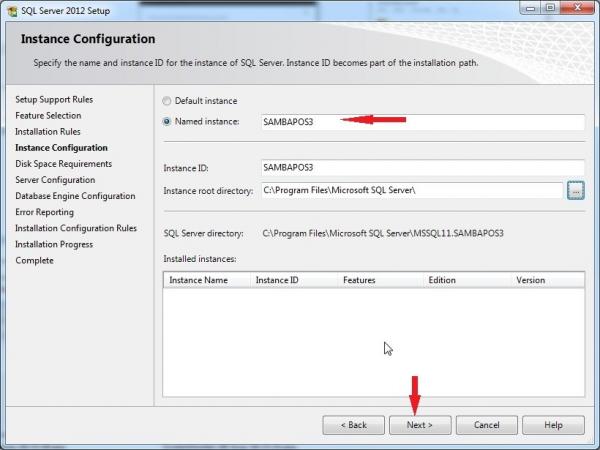
Task: Select the Named instance radio button
Action: tap(167, 121)
